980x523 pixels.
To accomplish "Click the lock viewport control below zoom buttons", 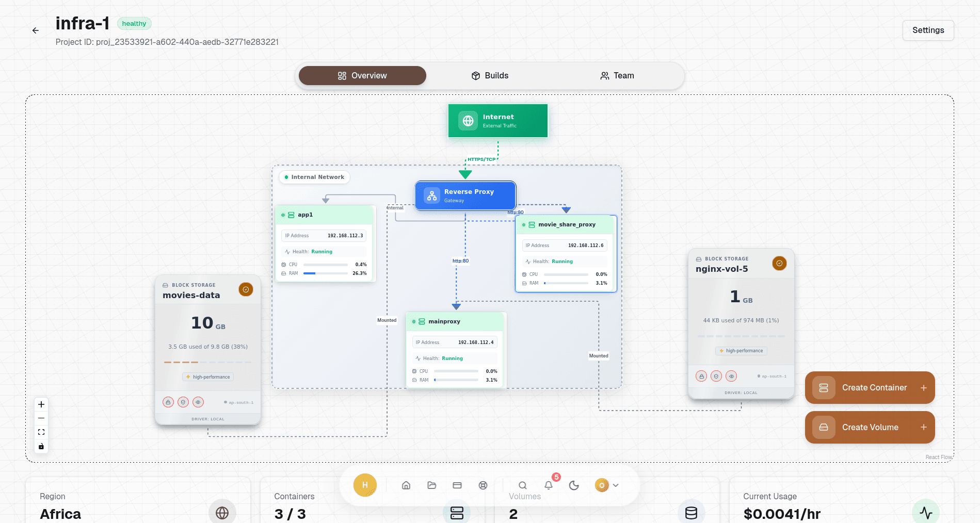I will (x=41, y=446).
